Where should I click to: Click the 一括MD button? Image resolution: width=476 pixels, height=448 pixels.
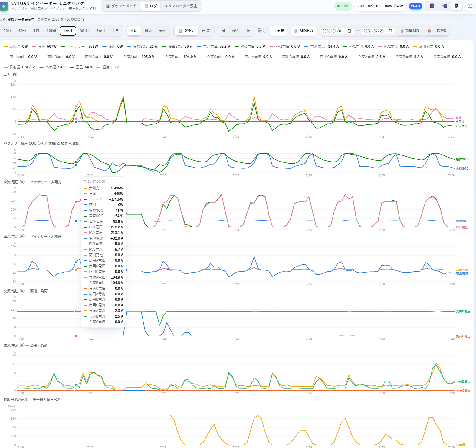coord(437,31)
